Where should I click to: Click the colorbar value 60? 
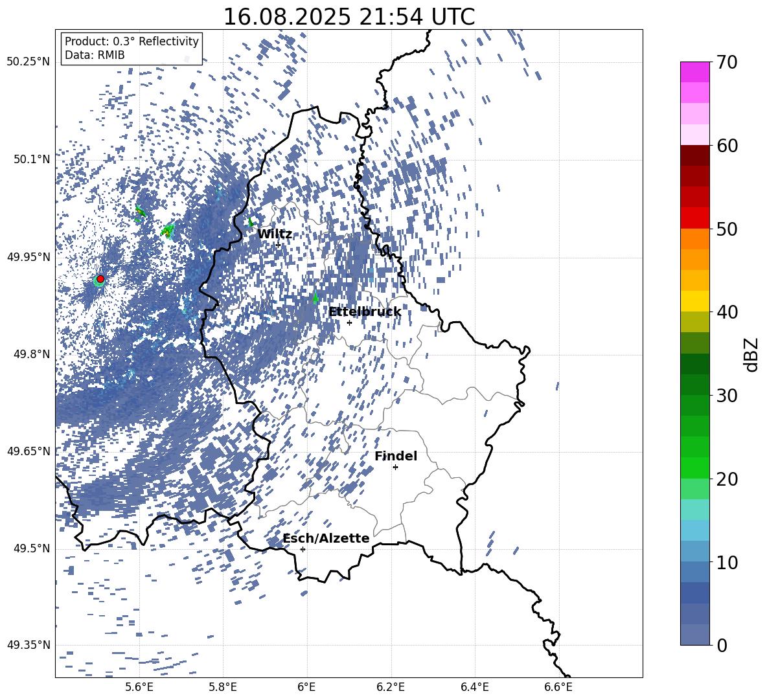727,146
